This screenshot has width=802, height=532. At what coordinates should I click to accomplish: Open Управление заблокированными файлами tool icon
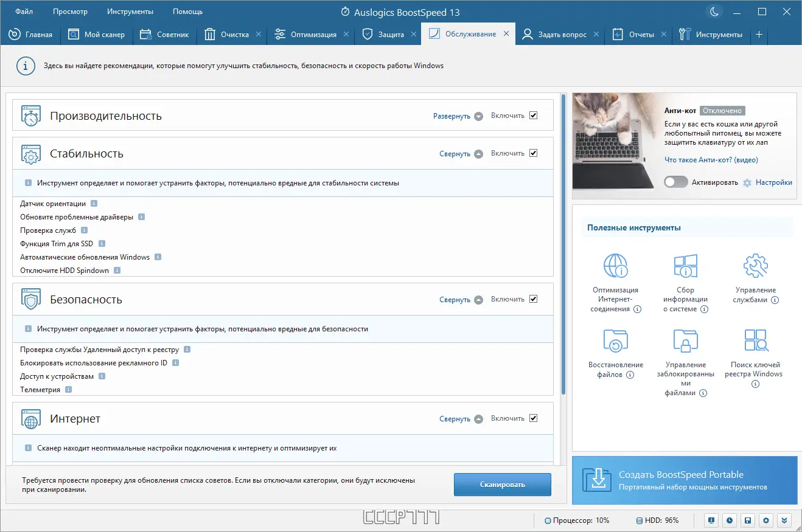[686, 340]
